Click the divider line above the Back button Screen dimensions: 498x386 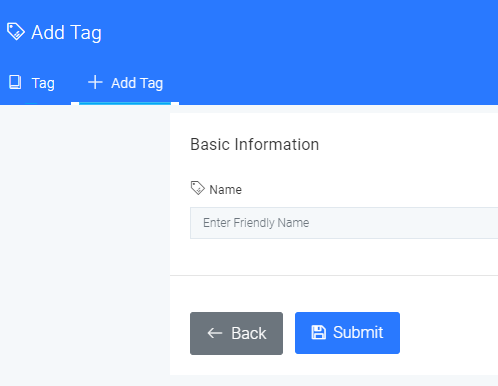(334, 275)
